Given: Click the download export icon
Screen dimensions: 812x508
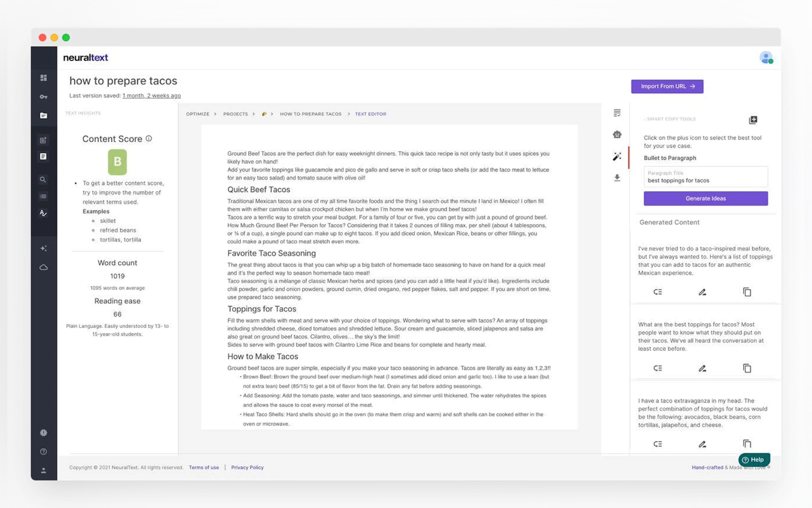Looking at the screenshot, I should point(617,178).
